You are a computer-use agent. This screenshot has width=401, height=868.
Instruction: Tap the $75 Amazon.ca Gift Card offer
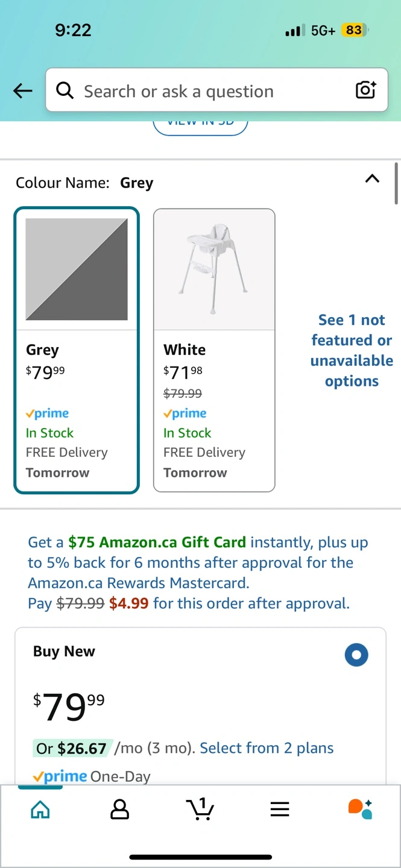click(157, 542)
